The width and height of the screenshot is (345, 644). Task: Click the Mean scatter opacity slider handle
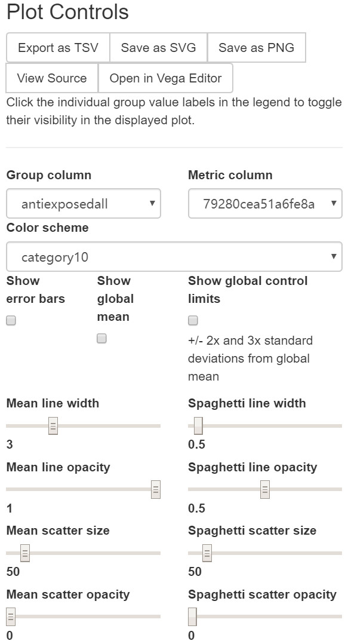click(11, 617)
